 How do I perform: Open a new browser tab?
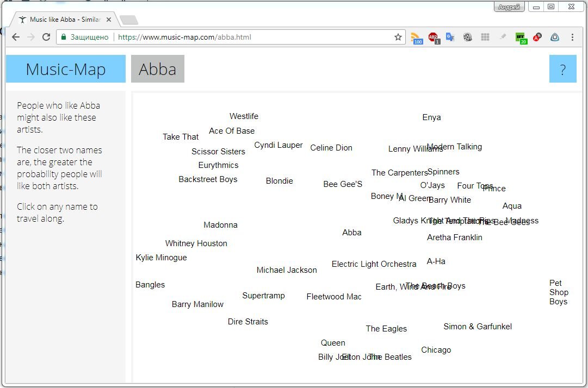pos(128,20)
